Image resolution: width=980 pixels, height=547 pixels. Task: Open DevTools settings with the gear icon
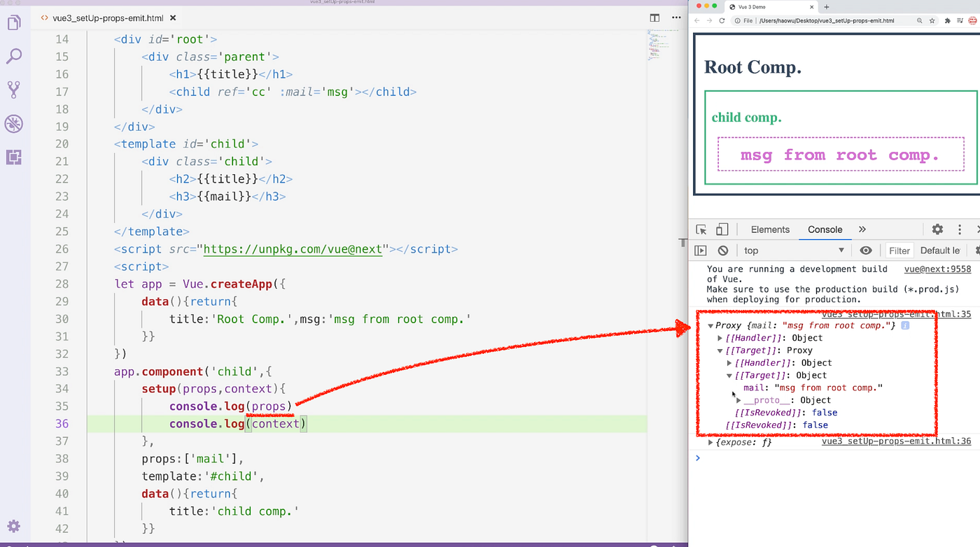click(x=937, y=229)
